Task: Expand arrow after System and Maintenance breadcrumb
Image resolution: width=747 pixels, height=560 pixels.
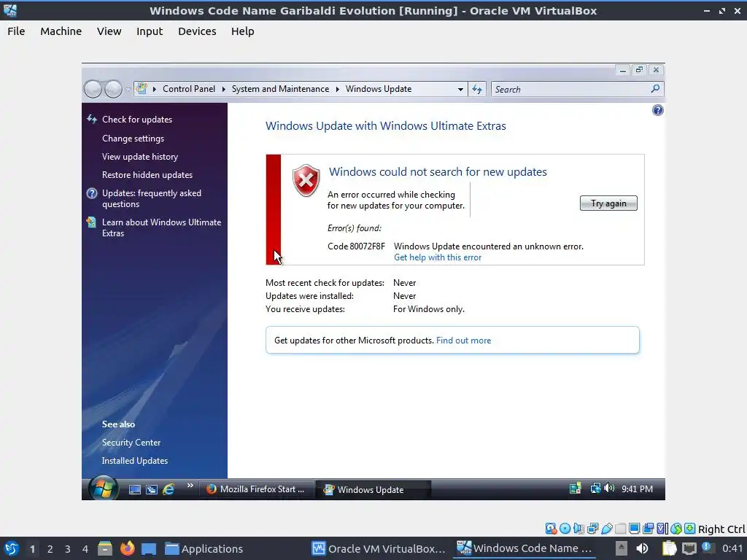Action: tap(337, 89)
